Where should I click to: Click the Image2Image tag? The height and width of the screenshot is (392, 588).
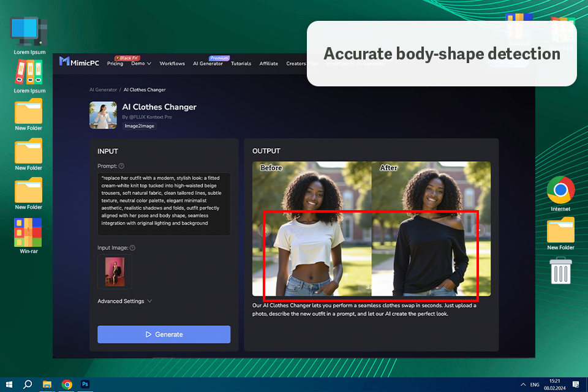tap(139, 126)
